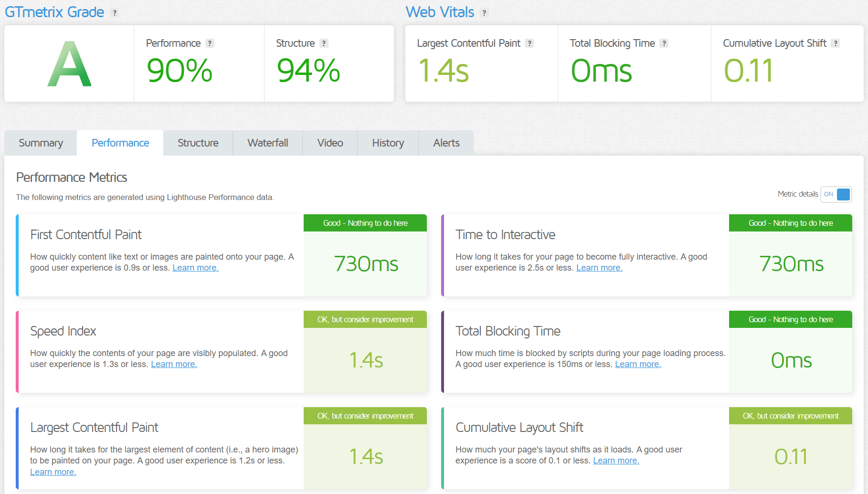This screenshot has height=494, width=868.
Task: Click the 0.11 value in Cumulative Layout Shift card
Action: (x=791, y=457)
